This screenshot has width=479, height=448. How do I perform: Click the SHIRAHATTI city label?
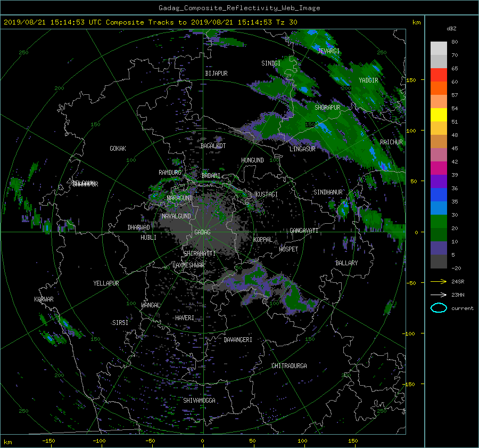pyautogui.click(x=200, y=254)
